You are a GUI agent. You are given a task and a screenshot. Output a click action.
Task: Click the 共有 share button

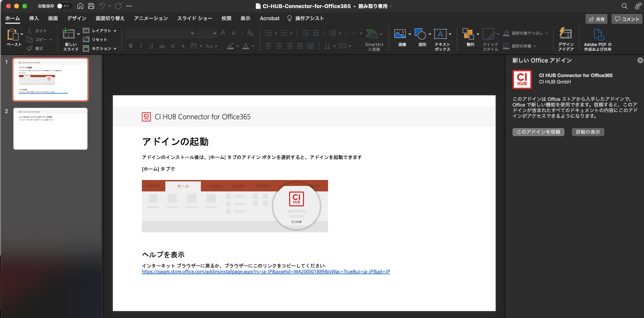coord(596,19)
